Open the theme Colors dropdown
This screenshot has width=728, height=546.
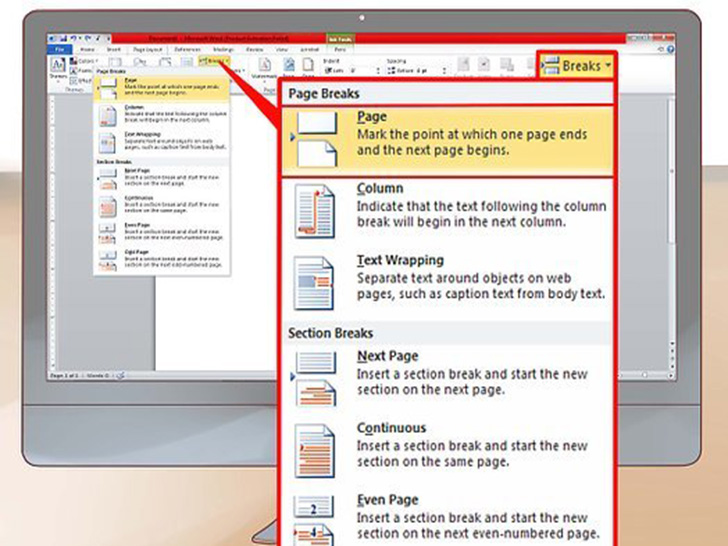tap(84, 61)
